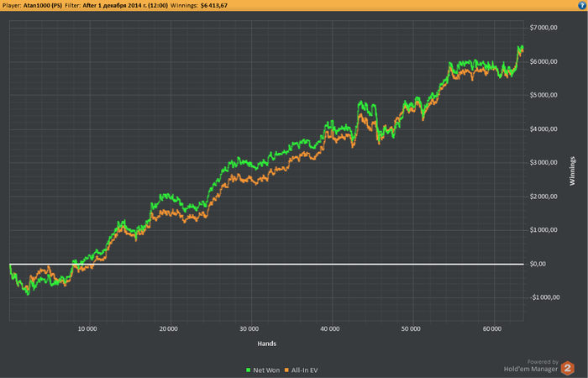Click the Winnings y-axis title

572,171
